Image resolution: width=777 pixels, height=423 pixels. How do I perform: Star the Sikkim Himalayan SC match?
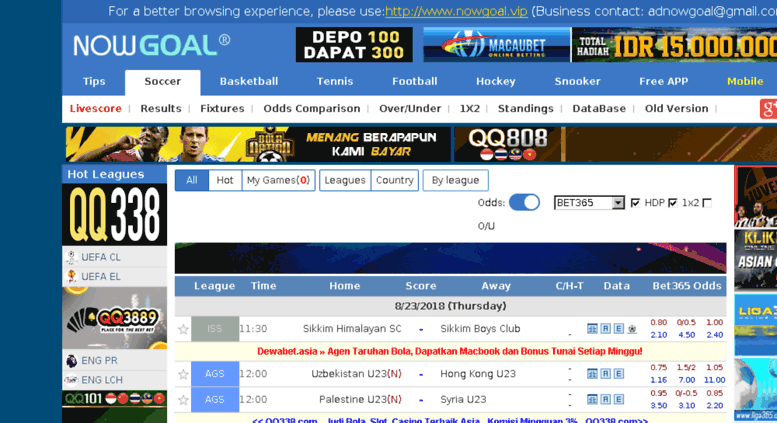tap(183, 329)
